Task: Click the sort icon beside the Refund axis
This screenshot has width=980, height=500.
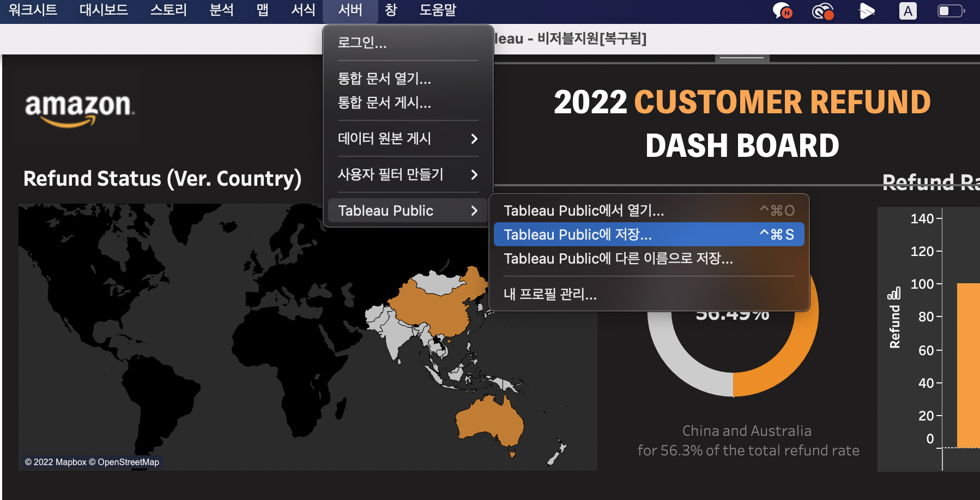Action: click(894, 294)
